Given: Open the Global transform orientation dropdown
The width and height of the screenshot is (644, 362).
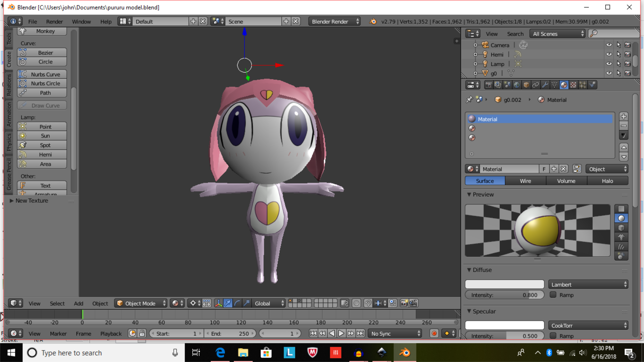Looking at the screenshot, I should [269, 303].
